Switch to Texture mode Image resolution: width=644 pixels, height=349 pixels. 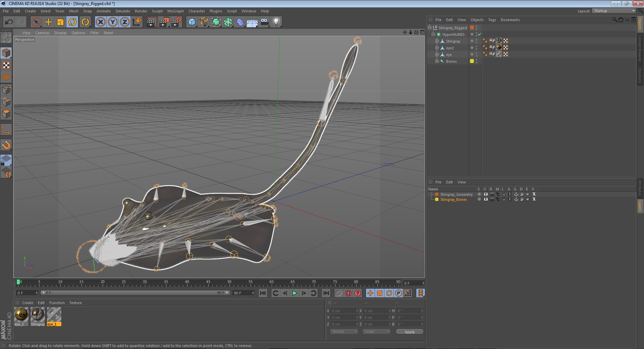(6, 65)
